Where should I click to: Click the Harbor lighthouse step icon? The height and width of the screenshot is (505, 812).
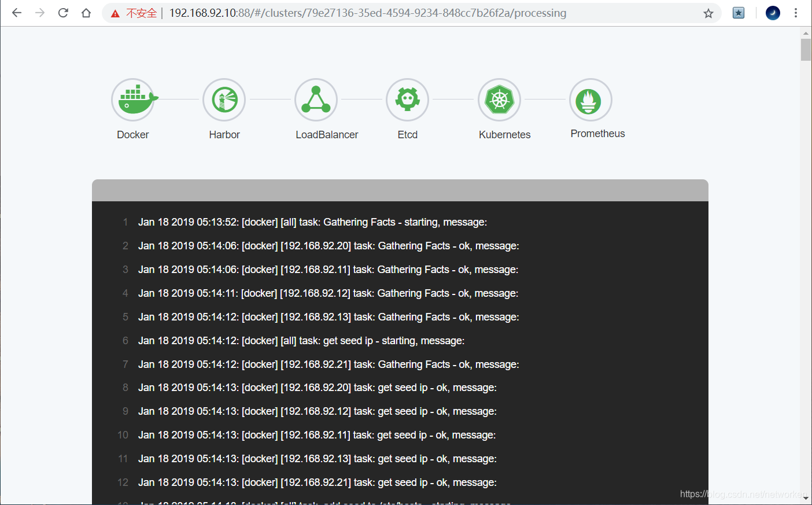pos(224,99)
